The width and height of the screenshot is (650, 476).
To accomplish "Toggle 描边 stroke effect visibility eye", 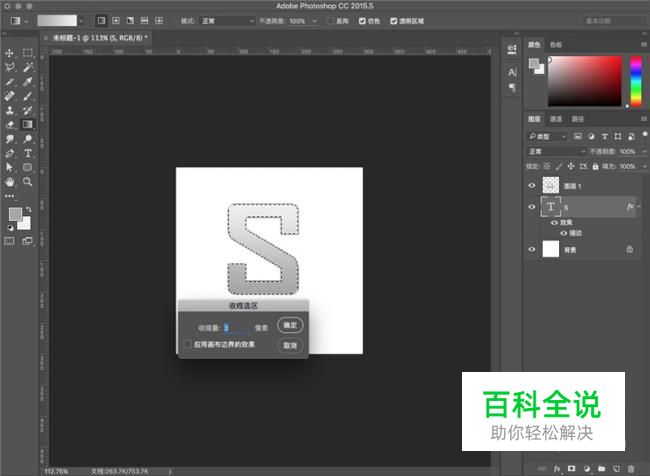I will point(563,233).
